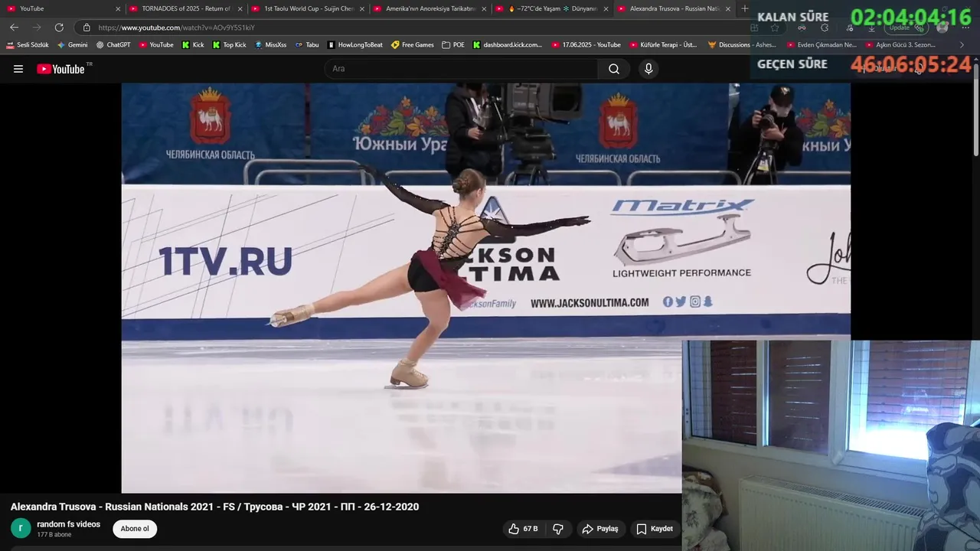980x551 pixels.
Task: Open the HowLongToBeat bookmark
Action: pyautogui.click(x=354, y=44)
